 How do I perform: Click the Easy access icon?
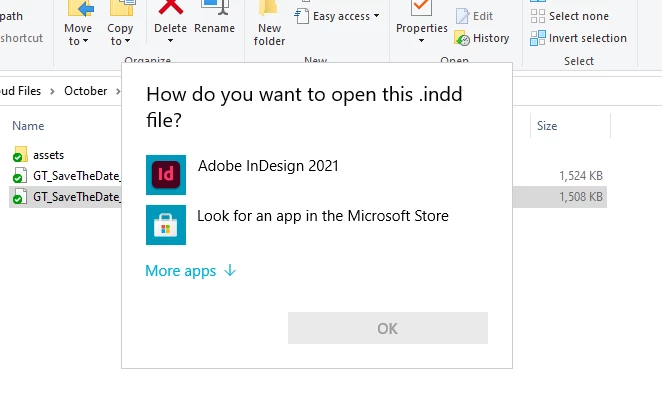(x=301, y=16)
